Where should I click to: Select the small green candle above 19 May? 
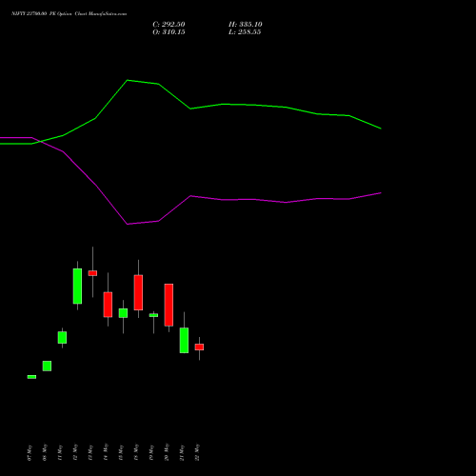click(x=153, y=315)
